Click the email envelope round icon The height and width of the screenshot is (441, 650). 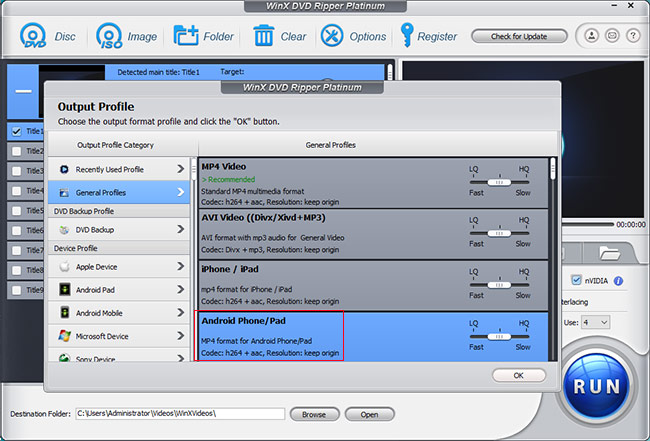(612, 36)
